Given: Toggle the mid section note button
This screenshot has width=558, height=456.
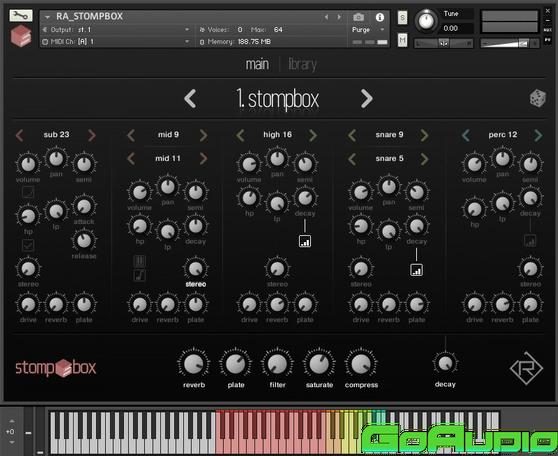Looking at the screenshot, I should (x=140, y=275).
